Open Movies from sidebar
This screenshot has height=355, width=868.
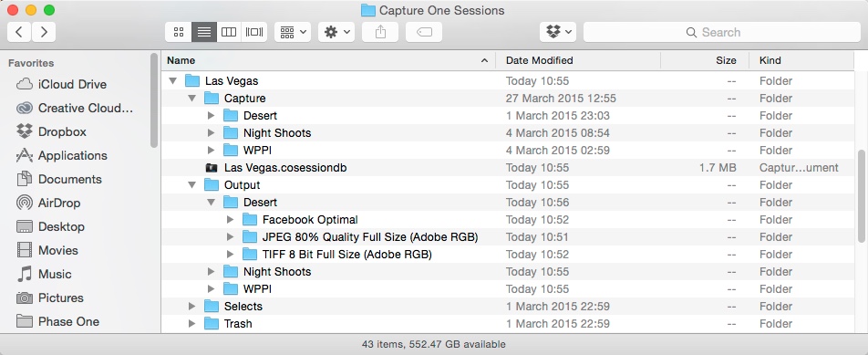pos(47,250)
